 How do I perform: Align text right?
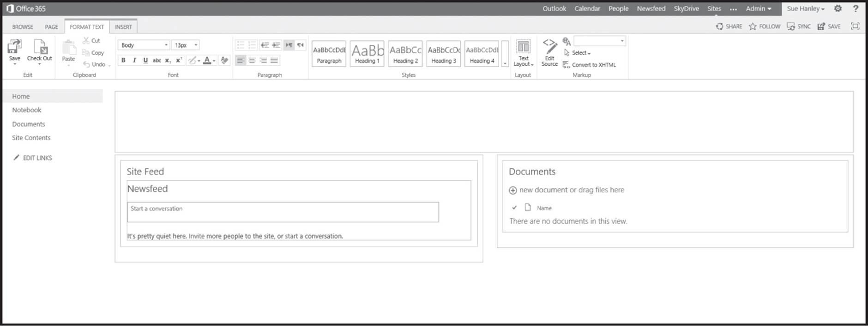(263, 60)
